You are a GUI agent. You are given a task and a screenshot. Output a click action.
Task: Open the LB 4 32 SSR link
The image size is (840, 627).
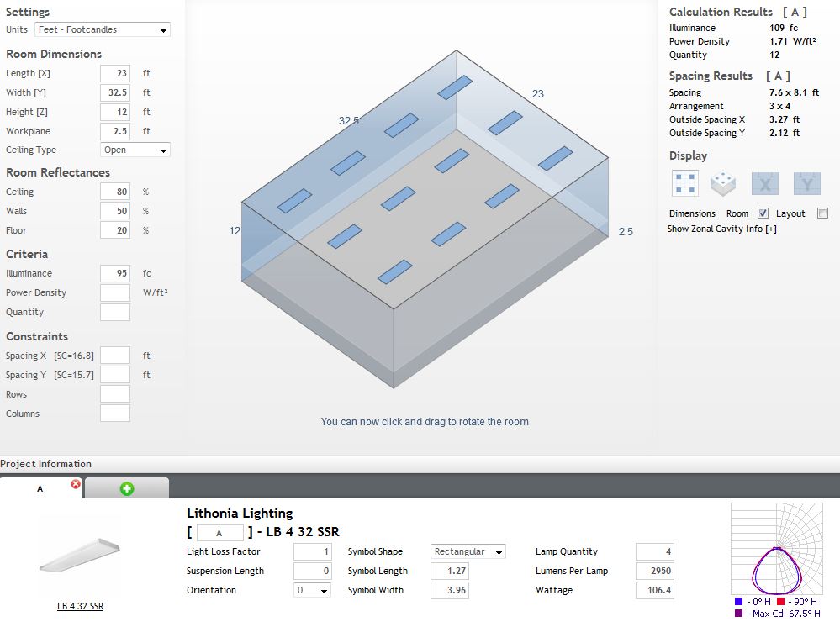80,606
